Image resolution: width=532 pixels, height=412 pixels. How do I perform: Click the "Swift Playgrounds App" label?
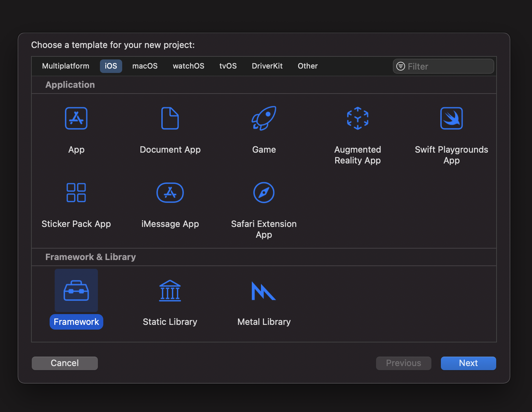(452, 155)
